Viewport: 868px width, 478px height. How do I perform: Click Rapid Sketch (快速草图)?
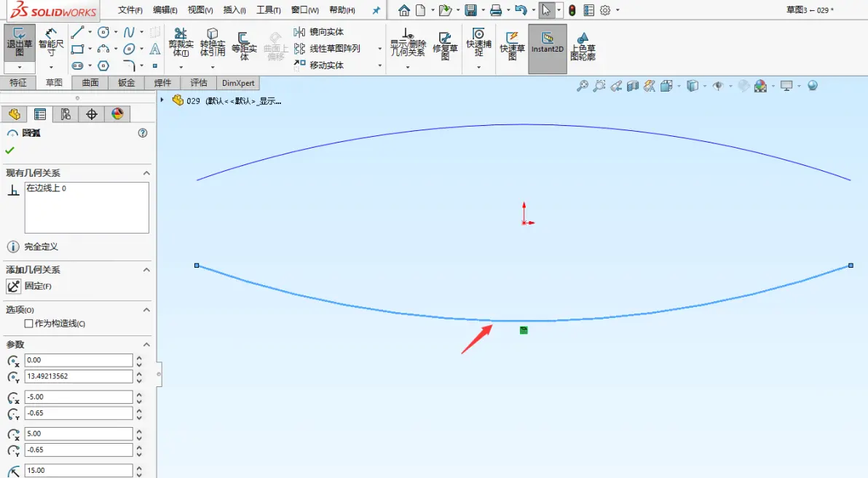(x=512, y=44)
